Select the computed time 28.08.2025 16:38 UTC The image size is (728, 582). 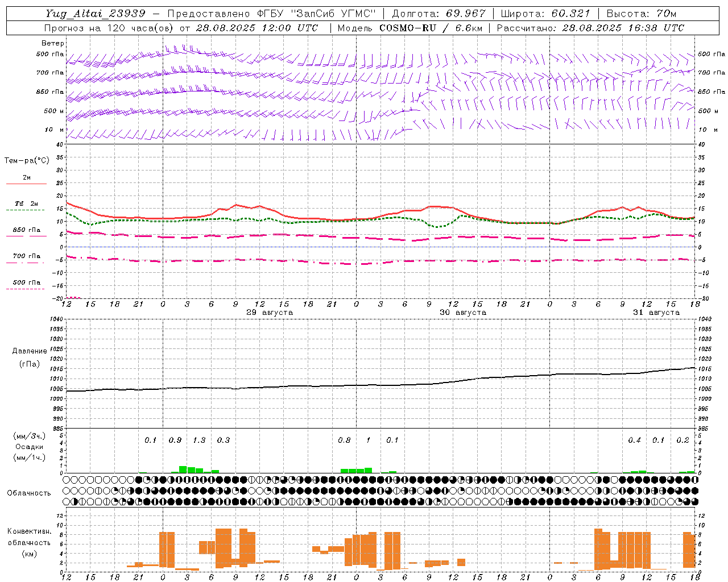pos(623,28)
